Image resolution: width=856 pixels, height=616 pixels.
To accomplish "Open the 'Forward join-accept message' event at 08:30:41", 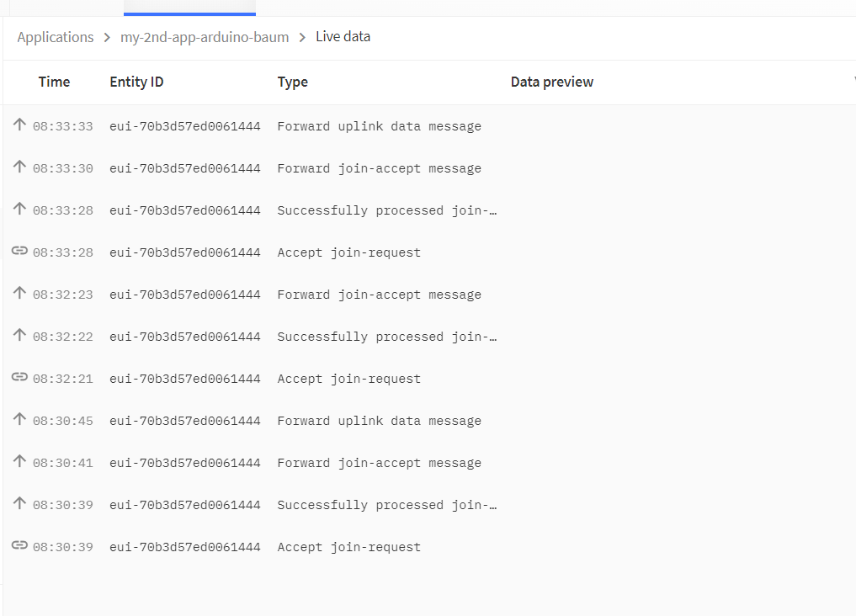I will click(x=380, y=463).
